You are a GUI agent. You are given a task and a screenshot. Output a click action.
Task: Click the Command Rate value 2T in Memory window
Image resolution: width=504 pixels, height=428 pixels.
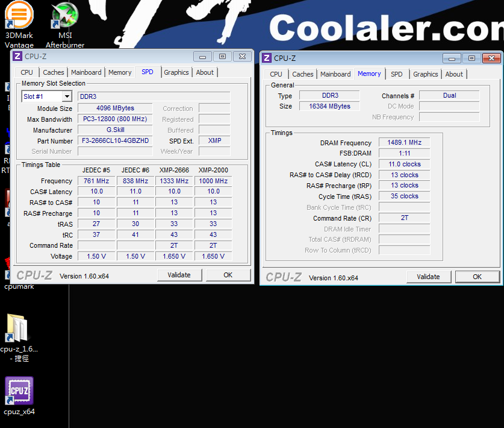pyautogui.click(x=405, y=218)
